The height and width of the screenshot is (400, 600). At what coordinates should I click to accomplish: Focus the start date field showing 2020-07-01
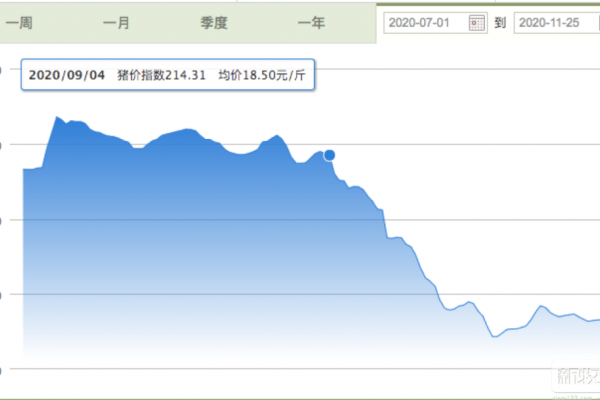tap(435, 23)
